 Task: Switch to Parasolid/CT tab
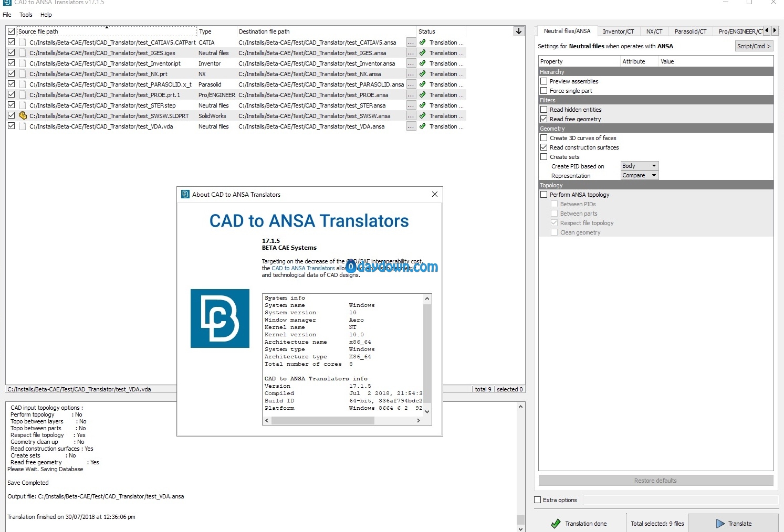690,31
